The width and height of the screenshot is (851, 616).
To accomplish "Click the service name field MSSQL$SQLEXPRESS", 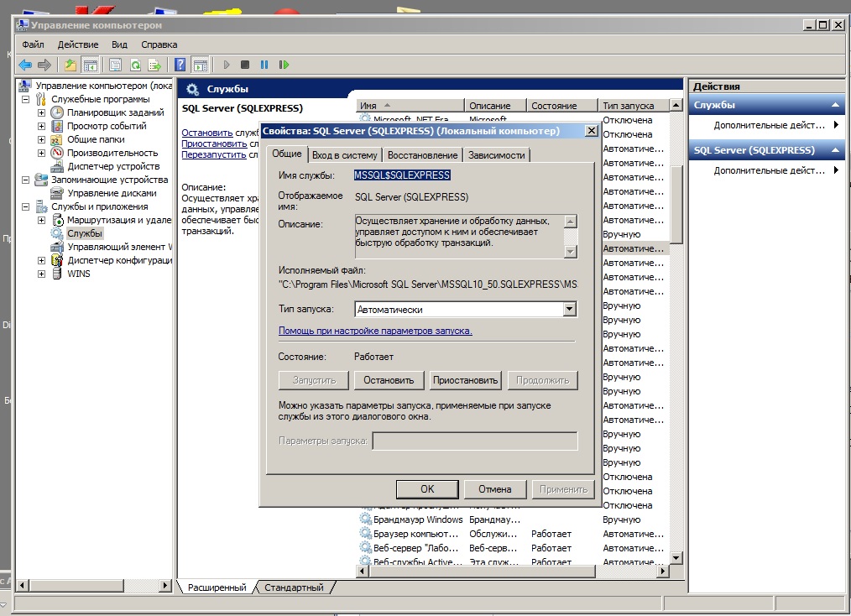I will click(402, 175).
